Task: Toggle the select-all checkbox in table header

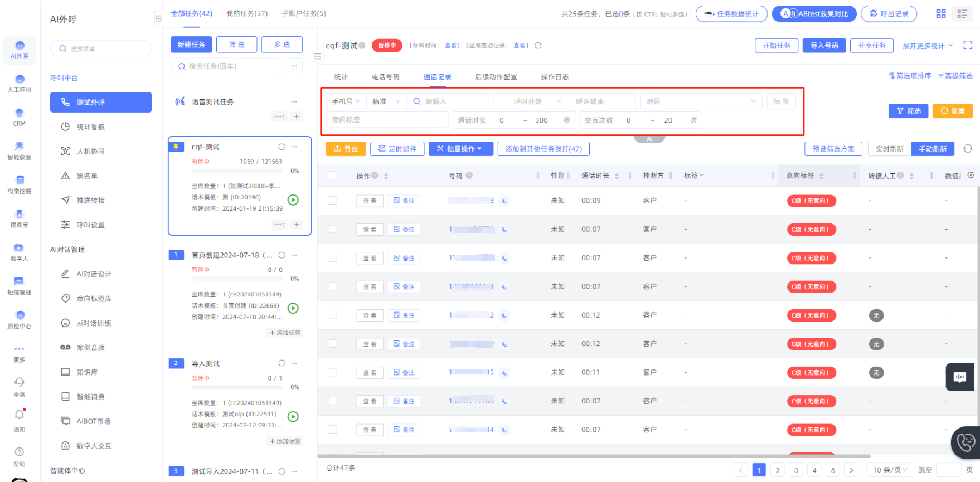Action: tap(333, 176)
